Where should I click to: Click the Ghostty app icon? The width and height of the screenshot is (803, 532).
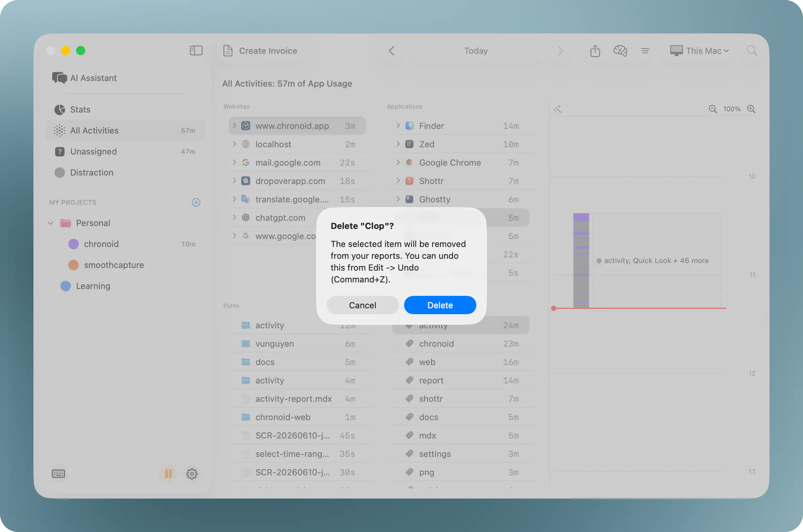click(409, 199)
